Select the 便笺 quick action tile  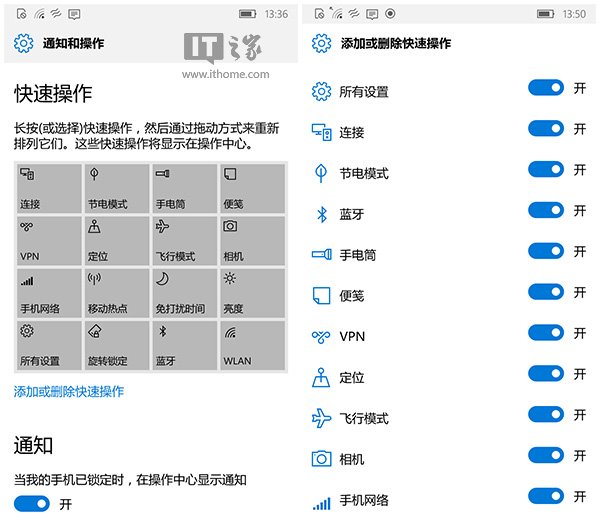[252, 188]
